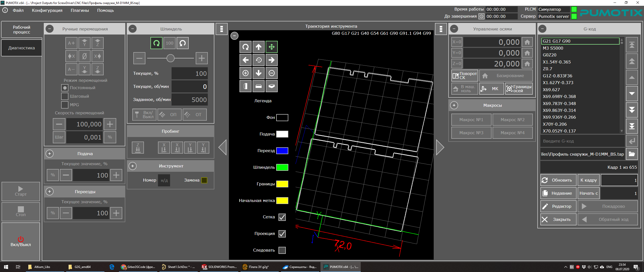The height and width of the screenshot is (272, 644).
Task: Reset the trajectory view rotation icon
Action: (259, 60)
